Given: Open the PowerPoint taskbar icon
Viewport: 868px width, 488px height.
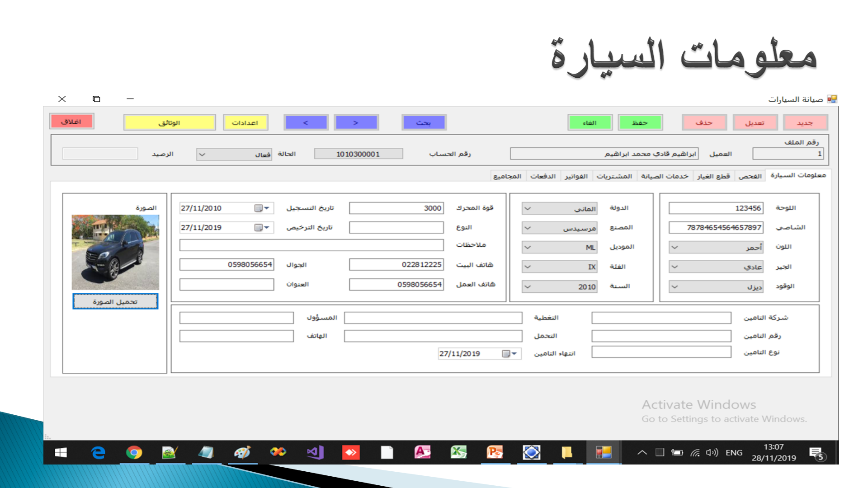Looking at the screenshot, I should 495,452.
